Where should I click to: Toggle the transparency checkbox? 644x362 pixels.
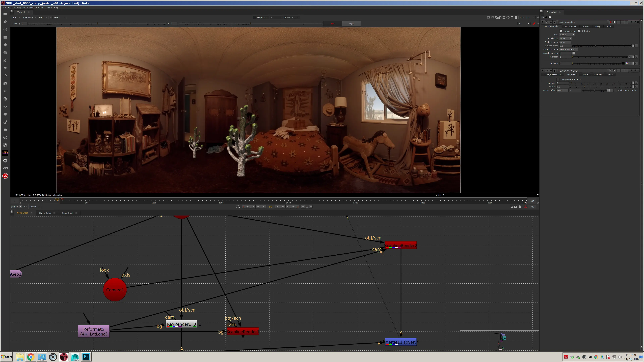pyautogui.click(x=561, y=31)
